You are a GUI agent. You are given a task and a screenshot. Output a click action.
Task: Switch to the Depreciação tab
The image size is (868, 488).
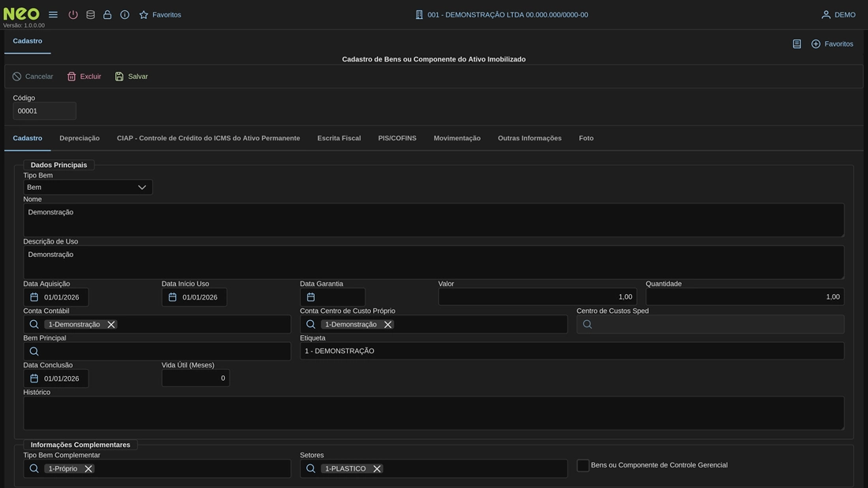click(80, 139)
